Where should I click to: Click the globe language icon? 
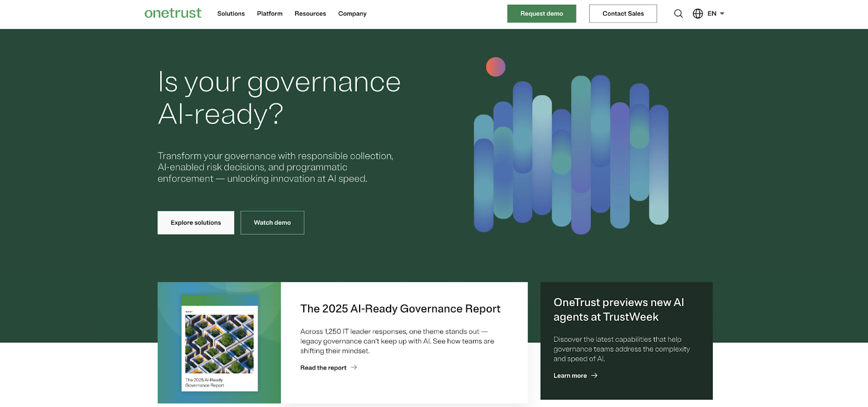698,14
